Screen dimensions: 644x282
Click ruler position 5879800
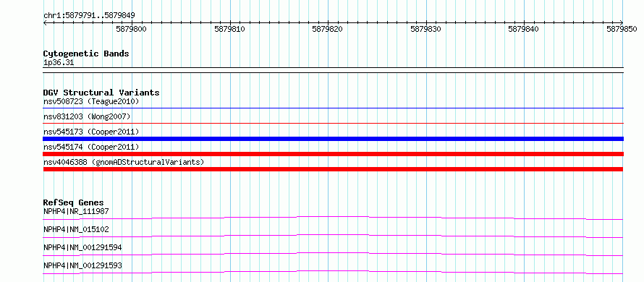[132, 29]
